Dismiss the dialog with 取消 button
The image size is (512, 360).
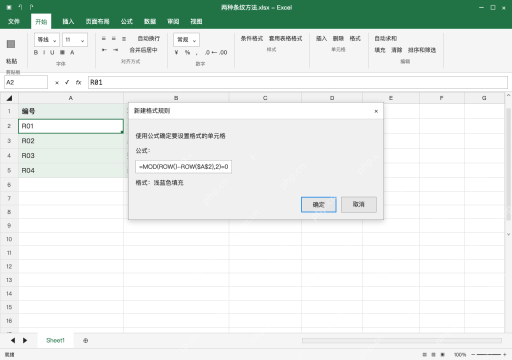point(359,204)
